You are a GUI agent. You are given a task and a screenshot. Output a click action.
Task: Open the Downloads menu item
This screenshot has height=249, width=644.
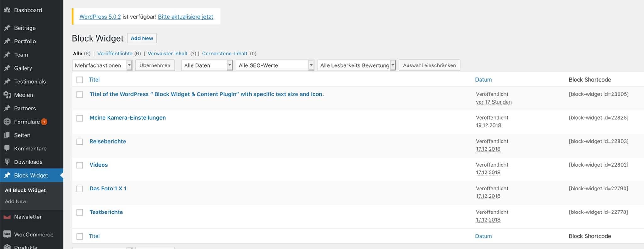coord(28,162)
